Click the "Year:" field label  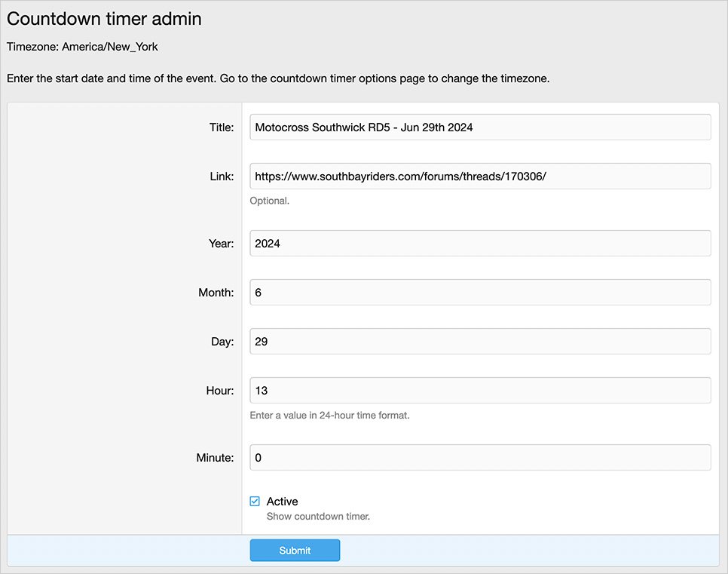point(222,244)
